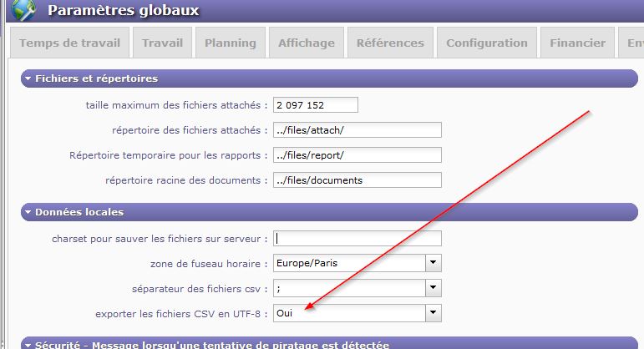
Task: Click the Paramètres globaux globe icon
Action: point(23,10)
